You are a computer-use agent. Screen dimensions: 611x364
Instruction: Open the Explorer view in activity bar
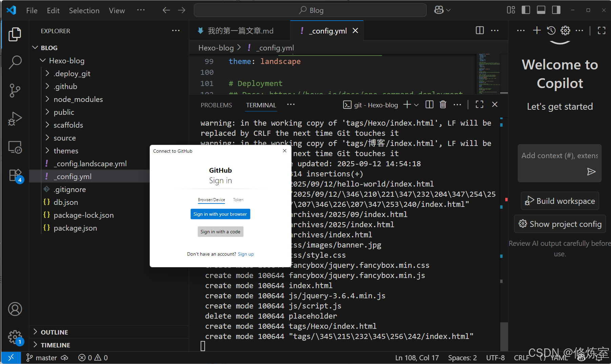[15, 34]
